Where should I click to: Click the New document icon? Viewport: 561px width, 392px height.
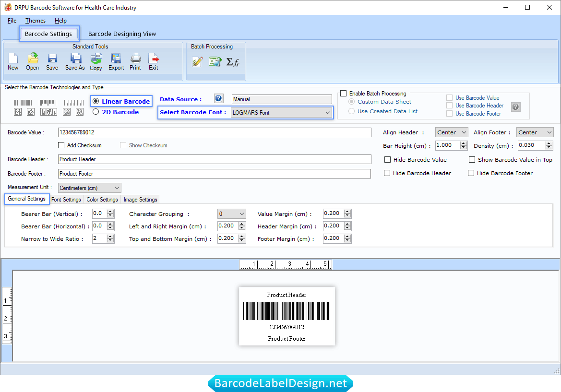point(13,61)
